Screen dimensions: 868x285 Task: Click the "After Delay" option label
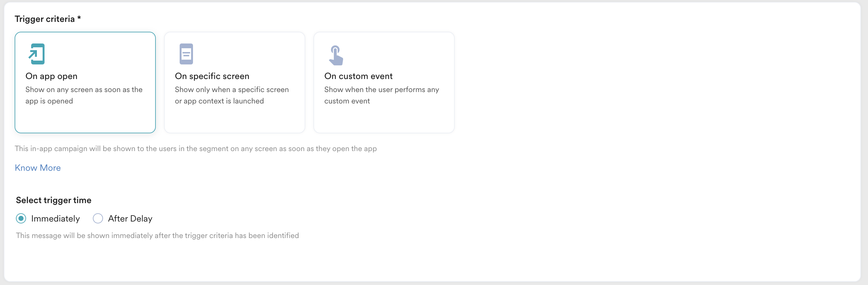click(x=130, y=219)
